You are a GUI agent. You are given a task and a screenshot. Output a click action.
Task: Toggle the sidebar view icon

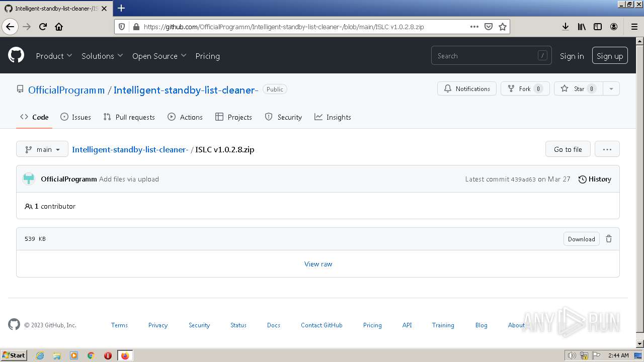pyautogui.click(x=598, y=27)
